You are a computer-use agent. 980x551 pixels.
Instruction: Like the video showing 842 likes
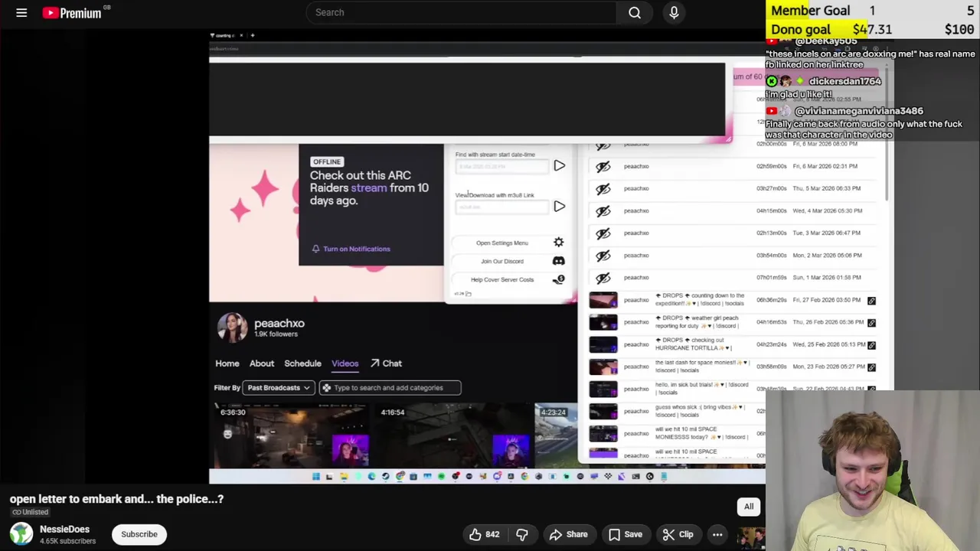[484, 534]
